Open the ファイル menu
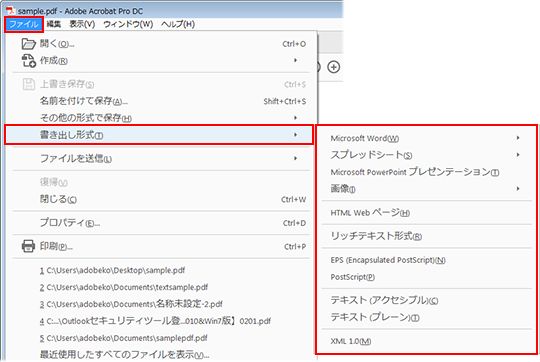The height and width of the screenshot is (362, 540). tap(24, 24)
